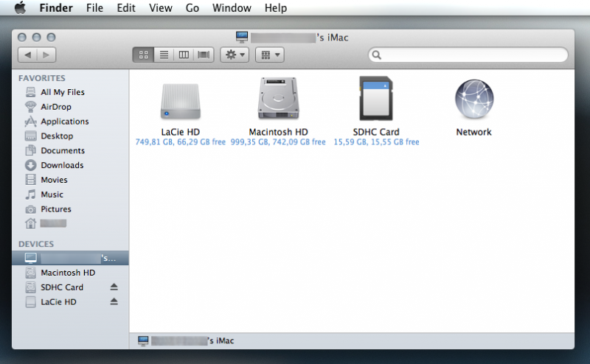Viewport: 590px width, 364px height.
Task: Open the Window menu
Action: (232, 8)
